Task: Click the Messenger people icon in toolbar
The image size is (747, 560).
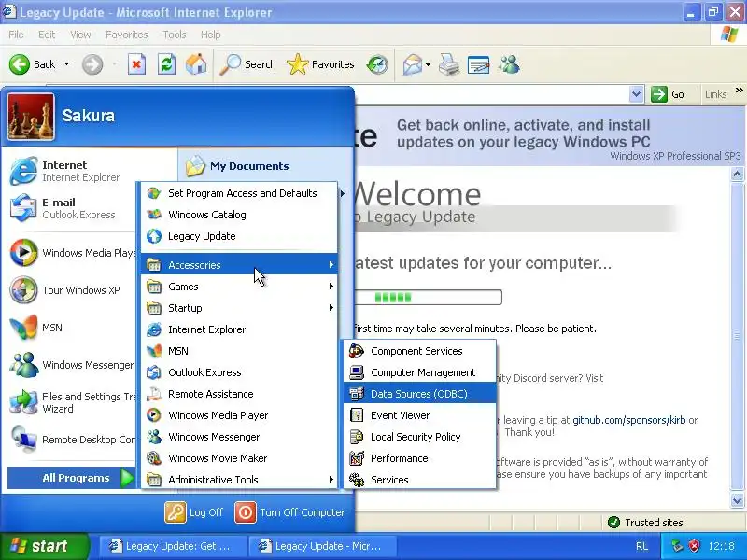Action: tap(509, 64)
